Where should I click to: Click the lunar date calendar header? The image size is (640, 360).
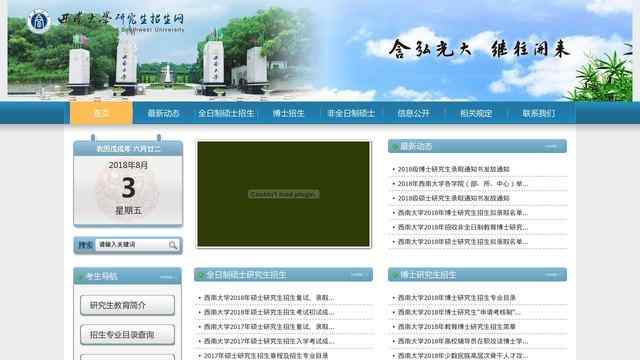[x=128, y=149]
